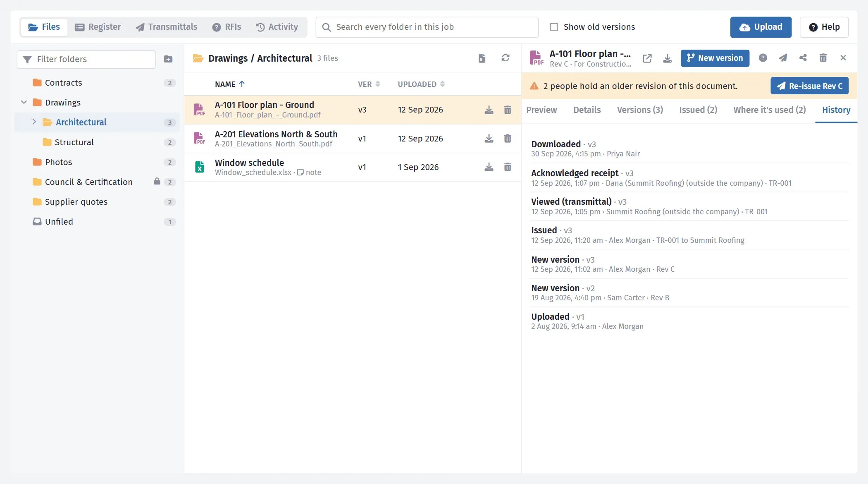
Task: Sort files by the VER column
Action: coord(369,84)
